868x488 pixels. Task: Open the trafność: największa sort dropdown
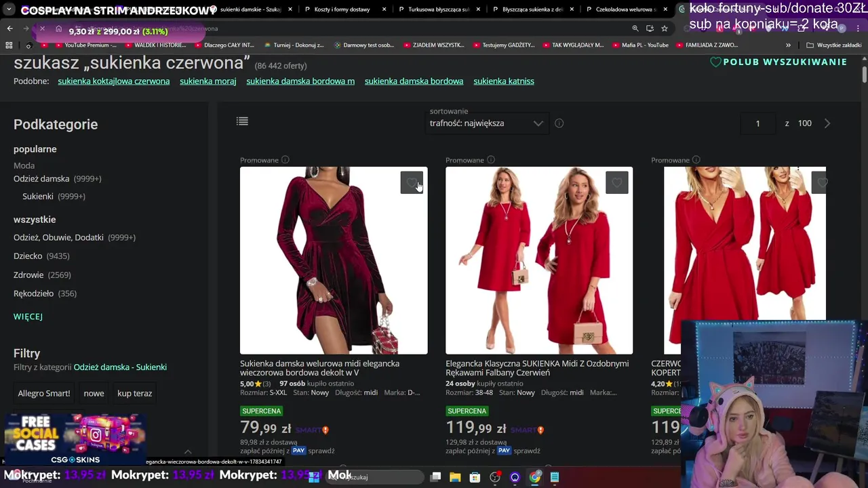tap(487, 123)
